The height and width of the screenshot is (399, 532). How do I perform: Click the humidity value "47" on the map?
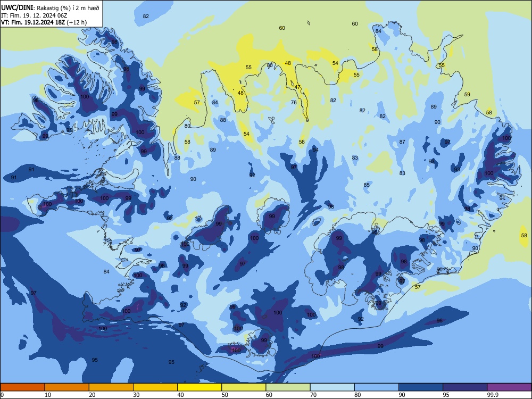pos(297,87)
